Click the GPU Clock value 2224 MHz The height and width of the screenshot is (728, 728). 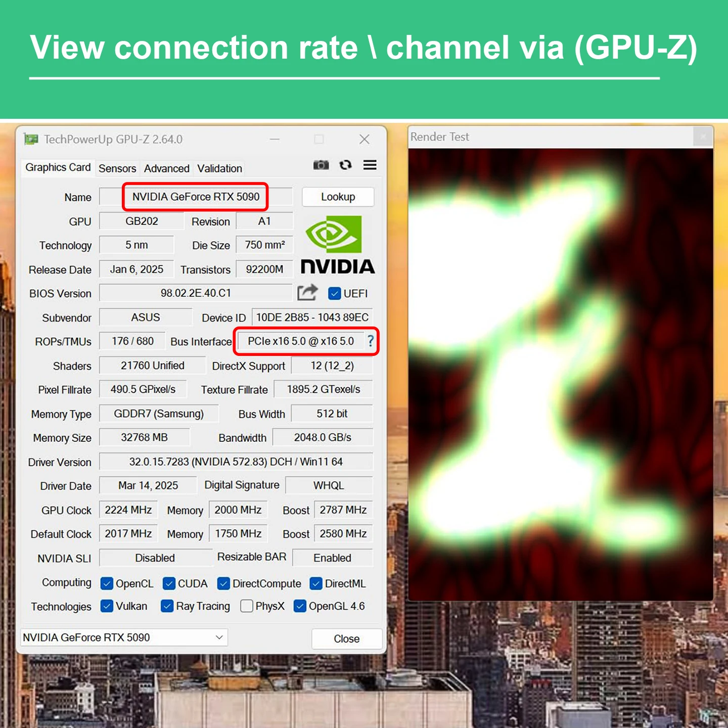click(x=128, y=509)
